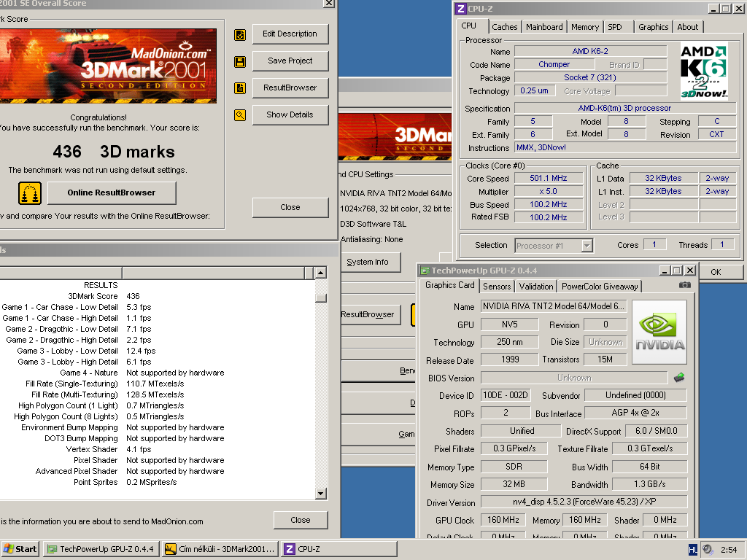
Task: Open the PowerColor Giveaway tab in GPU-Z
Action: [600, 286]
